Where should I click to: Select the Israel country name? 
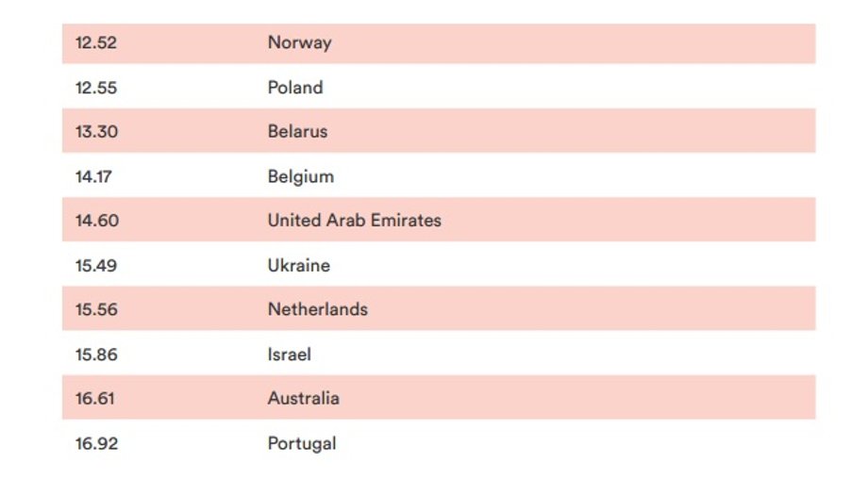289,355
